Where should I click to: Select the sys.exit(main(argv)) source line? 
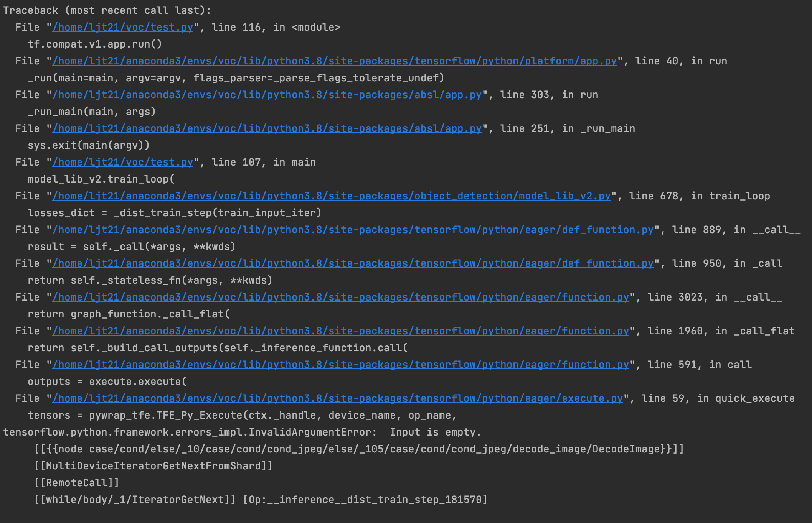click(89, 145)
